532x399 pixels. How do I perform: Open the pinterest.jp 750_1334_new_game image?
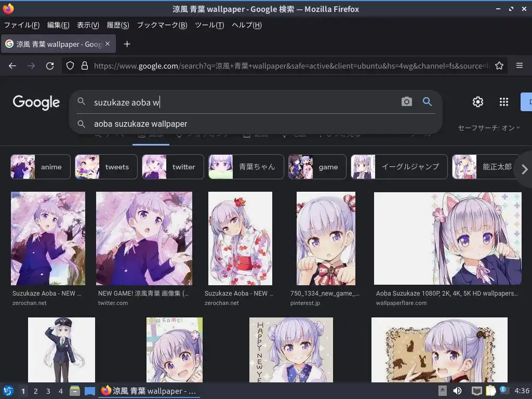(326, 238)
